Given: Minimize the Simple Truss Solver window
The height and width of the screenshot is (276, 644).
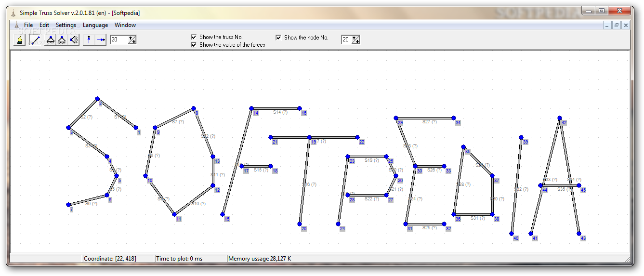Looking at the screenshot, I should 589,11.
